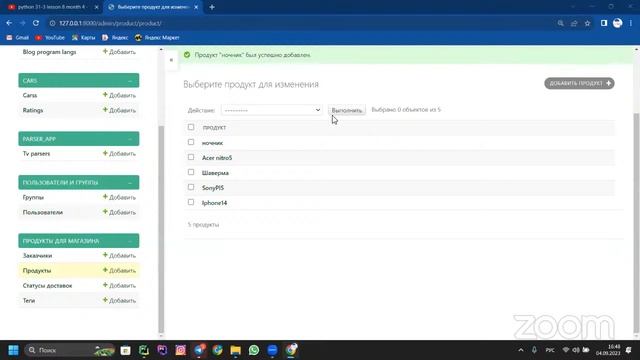Open Пользователи in the sidebar
Screen dimensions: 640x360
point(43,212)
